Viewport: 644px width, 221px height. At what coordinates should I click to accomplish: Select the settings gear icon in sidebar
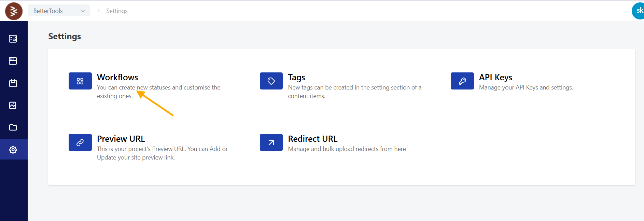[x=13, y=150]
